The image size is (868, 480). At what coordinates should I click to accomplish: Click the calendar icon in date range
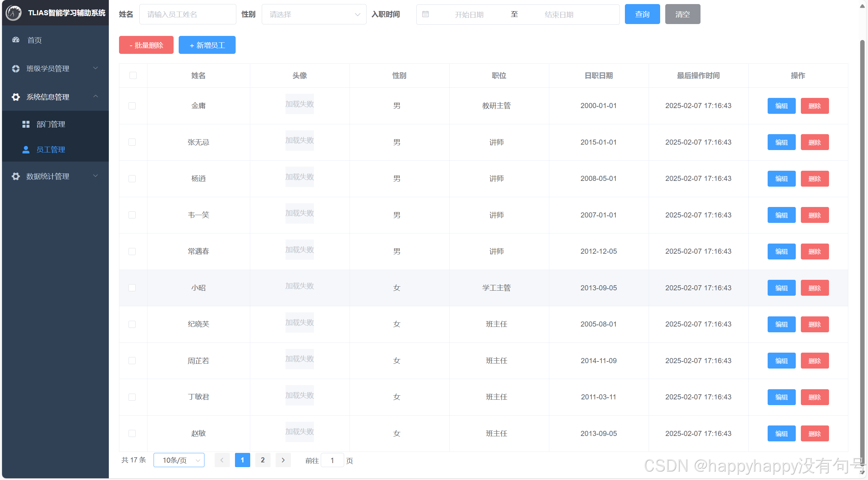[x=426, y=14]
